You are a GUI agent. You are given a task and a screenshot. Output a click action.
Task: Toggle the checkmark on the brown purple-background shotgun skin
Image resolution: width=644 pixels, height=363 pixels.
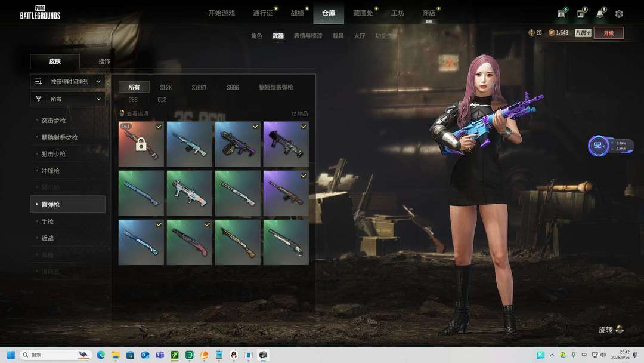pos(304,175)
